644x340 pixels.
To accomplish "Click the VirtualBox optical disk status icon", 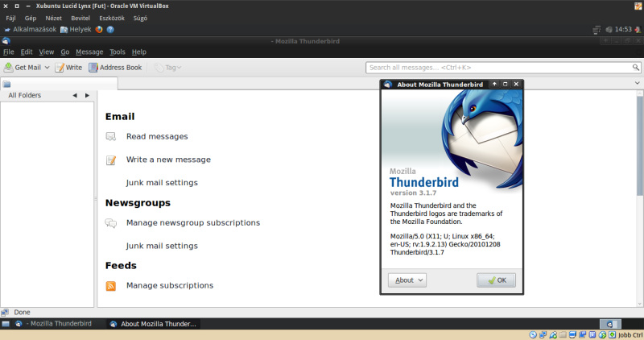I will 533,335.
